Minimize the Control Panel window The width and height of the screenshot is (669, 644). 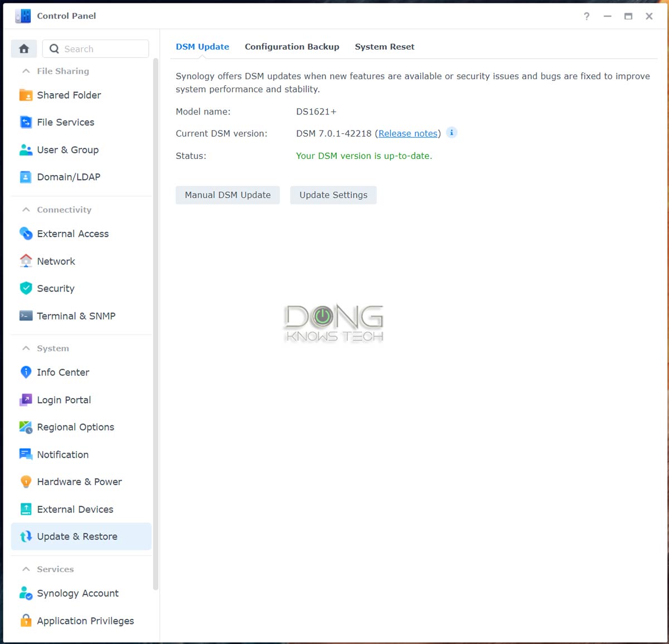(608, 16)
